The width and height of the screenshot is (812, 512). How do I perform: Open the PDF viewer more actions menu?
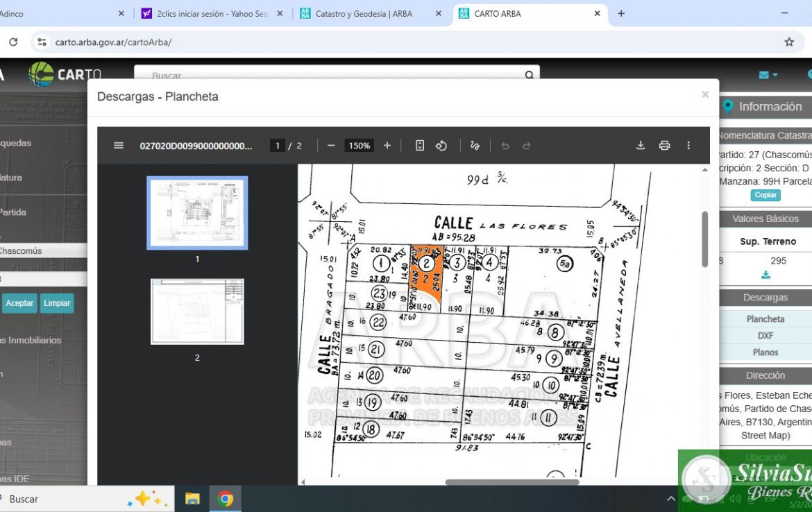688,146
